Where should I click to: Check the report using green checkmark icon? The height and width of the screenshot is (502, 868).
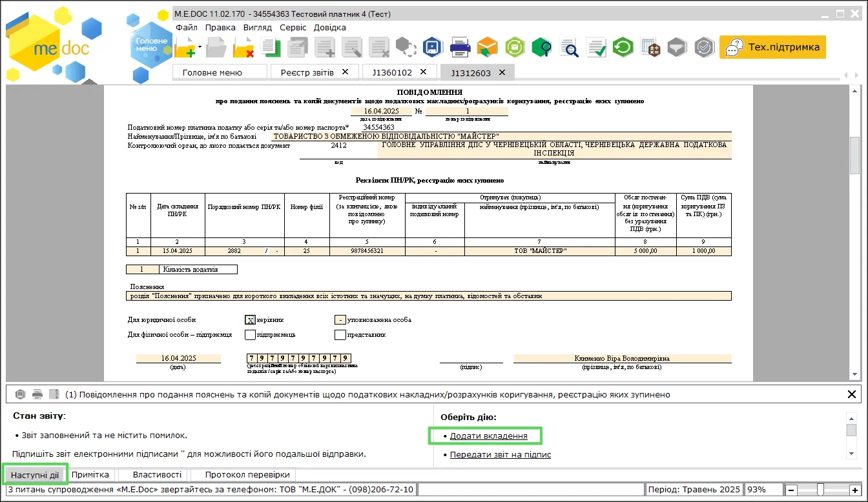596,47
